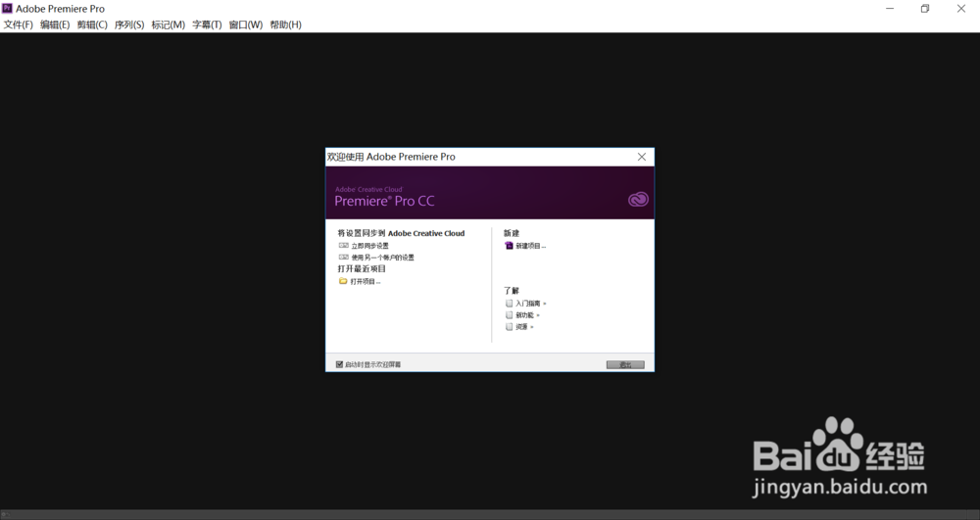Open the 序列(S) menu
This screenshot has width=980, height=520.
[x=129, y=24]
